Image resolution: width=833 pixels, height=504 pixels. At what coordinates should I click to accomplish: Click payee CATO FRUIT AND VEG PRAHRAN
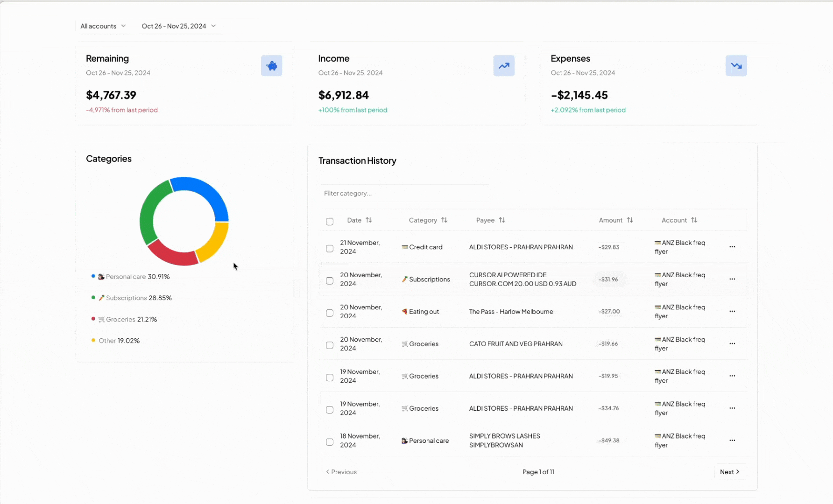pos(515,344)
